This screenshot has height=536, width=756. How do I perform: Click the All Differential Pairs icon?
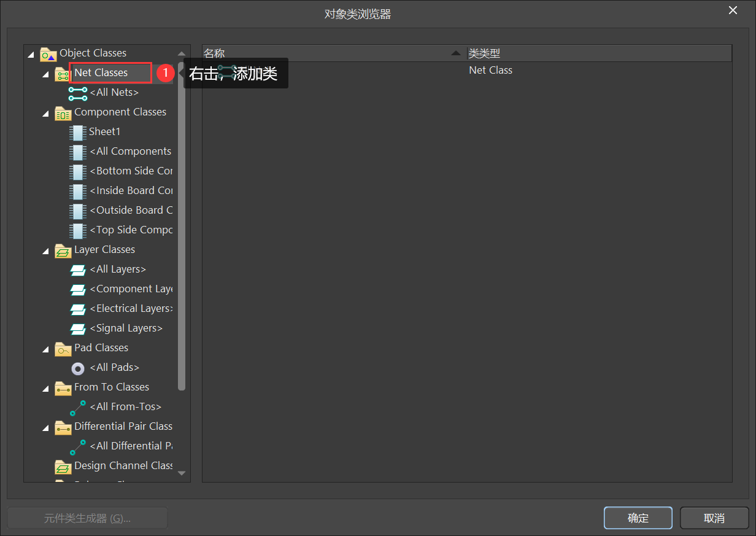(78, 447)
